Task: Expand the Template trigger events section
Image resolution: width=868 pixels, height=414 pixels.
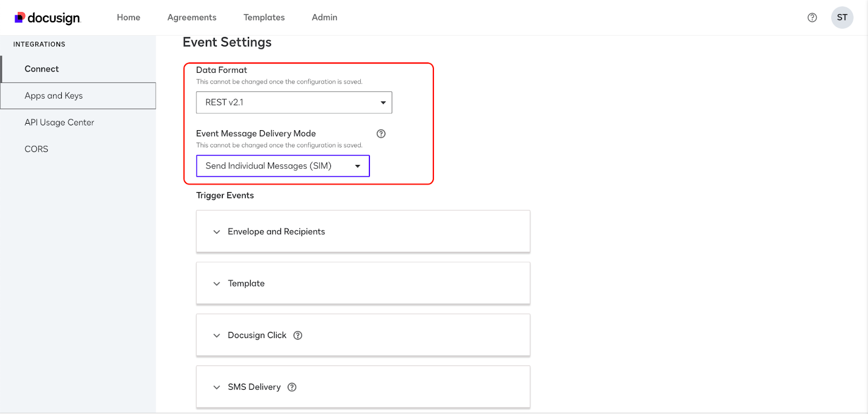Action: pos(216,284)
